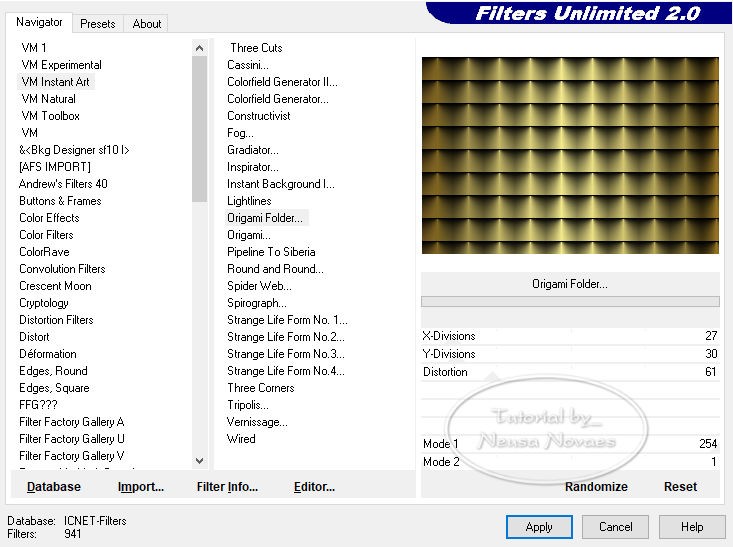Select the VM Experimental category

click(61, 65)
